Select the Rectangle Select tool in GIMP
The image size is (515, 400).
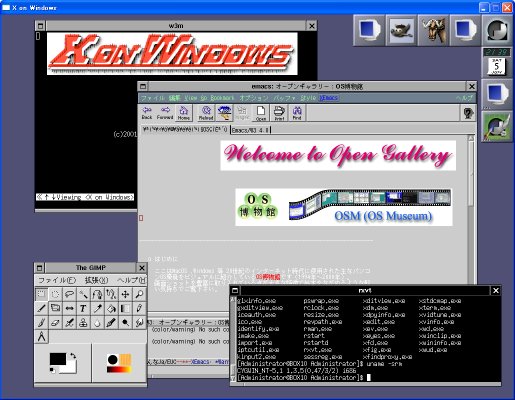click(41, 294)
